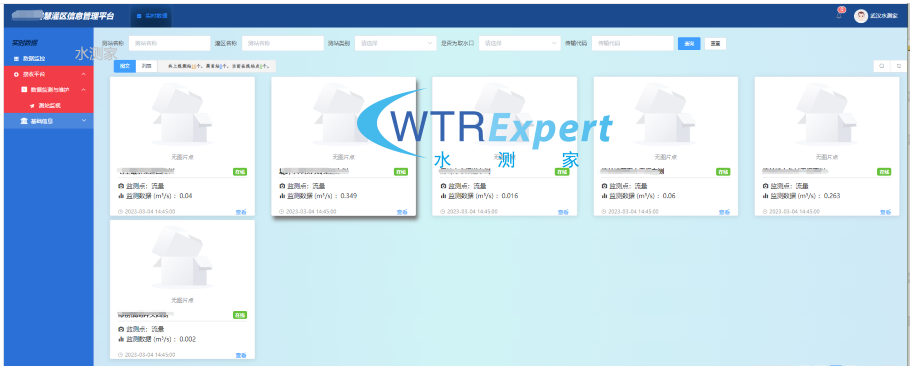Switch to the 列表 list view
The height and width of the screenshot is (372, 911).
click(146, 66)
